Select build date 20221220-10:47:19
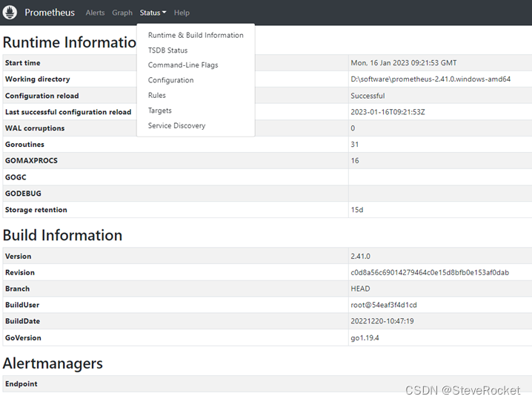 tap(382, 321)
